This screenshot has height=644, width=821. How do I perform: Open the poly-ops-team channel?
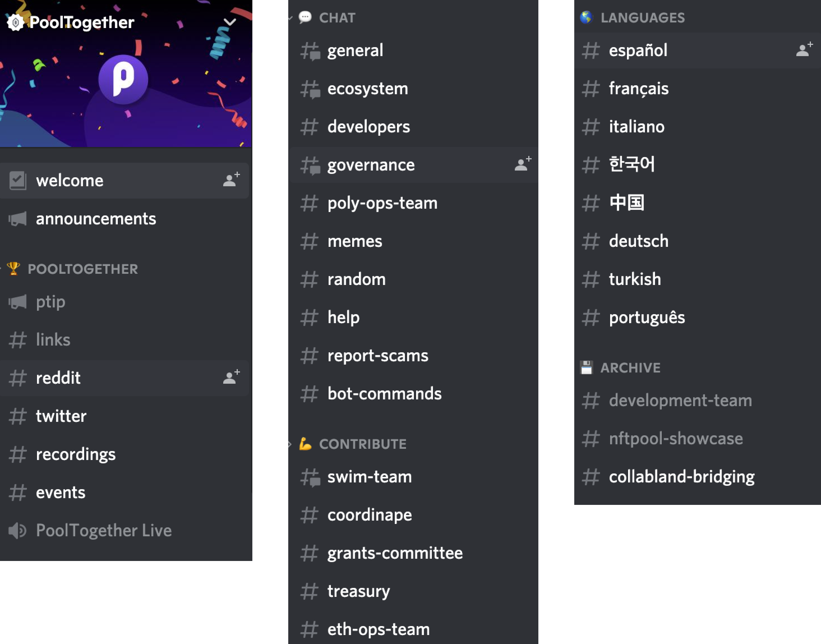414,203
